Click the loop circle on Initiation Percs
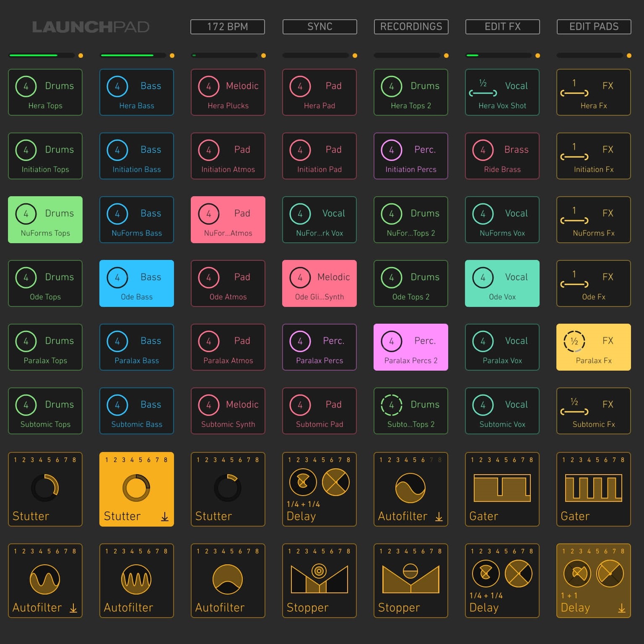The width and height of the screenshot is (644, 644). [x=392, y=150]
